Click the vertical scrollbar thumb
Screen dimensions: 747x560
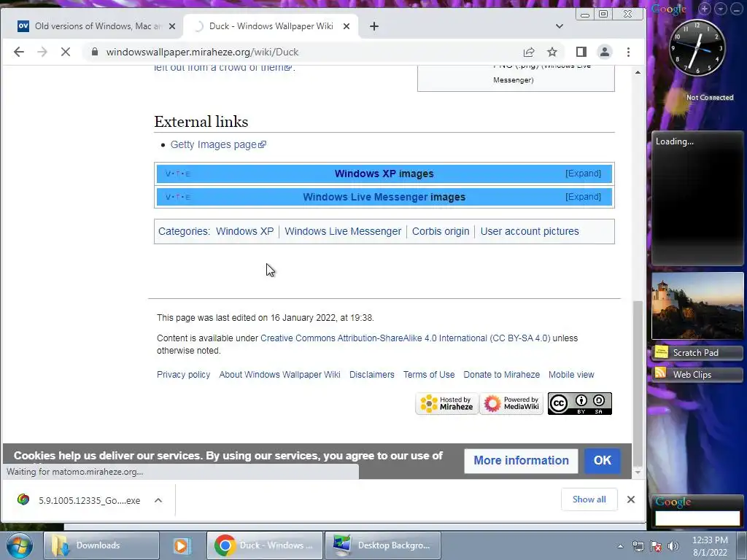(x=638, y=382)
